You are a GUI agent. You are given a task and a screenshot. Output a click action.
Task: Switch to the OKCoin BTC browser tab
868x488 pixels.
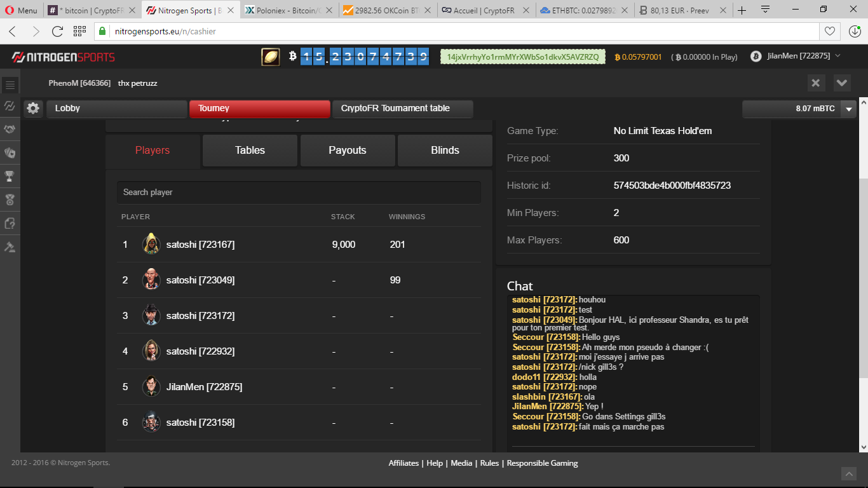(386, 10)
